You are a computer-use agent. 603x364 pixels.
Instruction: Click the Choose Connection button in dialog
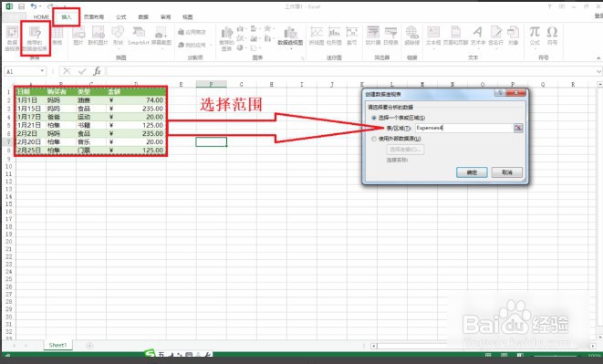[x=405, y=150]
